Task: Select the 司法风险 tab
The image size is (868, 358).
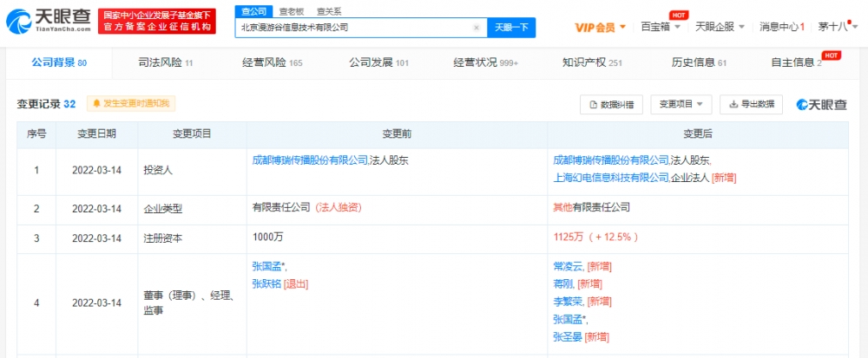Action: pyautogui.click(x=165, y=63)
